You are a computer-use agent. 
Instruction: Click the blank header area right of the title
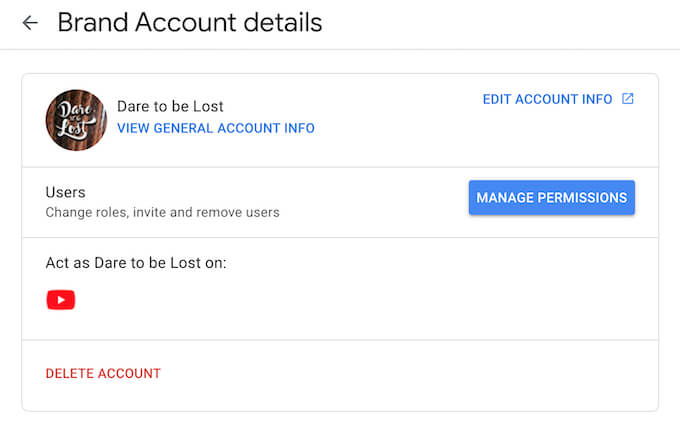click(500, 23)
